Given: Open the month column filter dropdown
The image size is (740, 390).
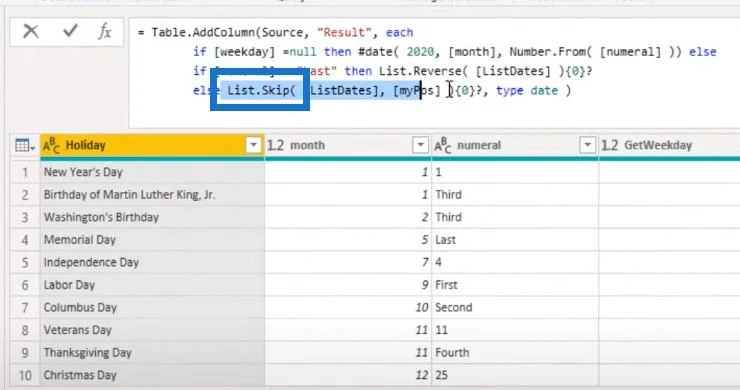Looking at the screenshot, I should coord(420,145).
